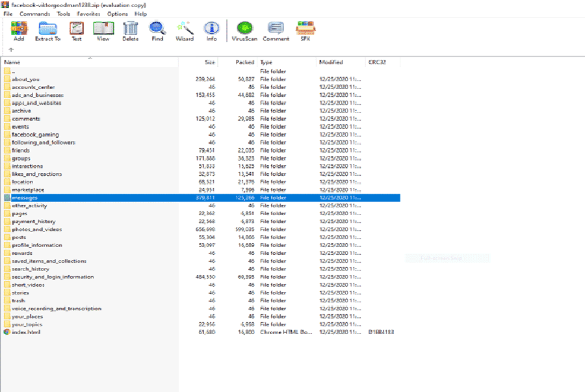
Task: Select the following_and_followers folder name
Action: point(44,142)
